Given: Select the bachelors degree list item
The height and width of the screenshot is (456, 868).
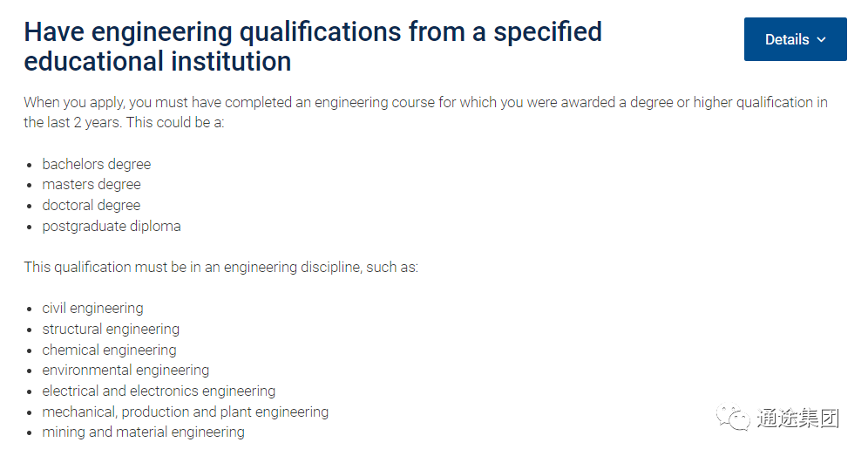Looking at the screenshot, I should 97,165.
